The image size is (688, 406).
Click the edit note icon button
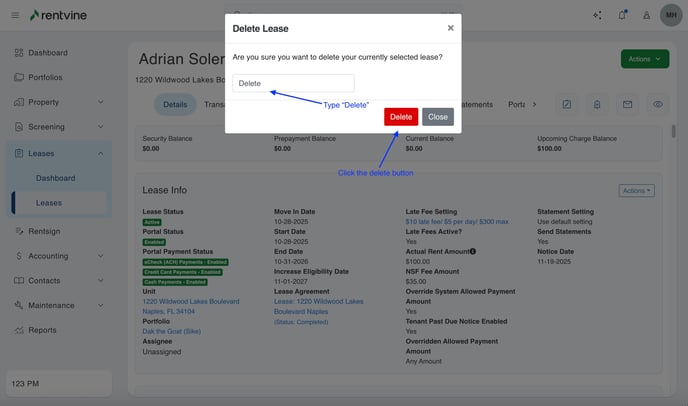click(567, 104)
